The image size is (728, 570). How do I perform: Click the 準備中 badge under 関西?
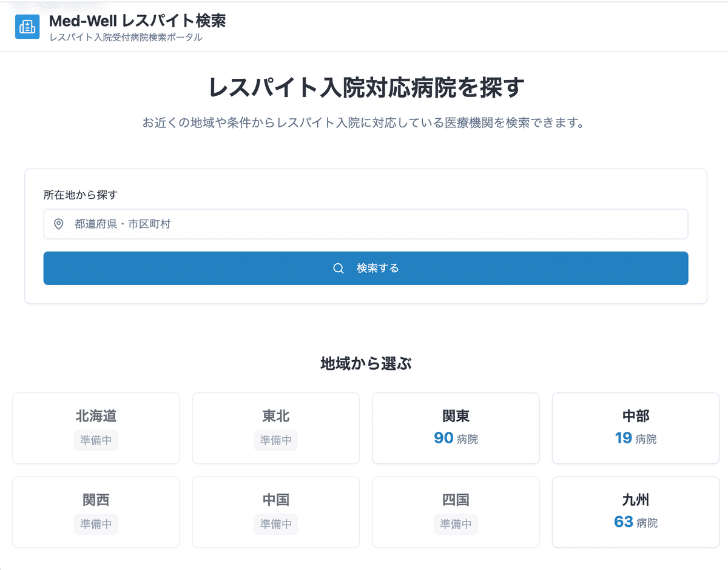(96, 524)
